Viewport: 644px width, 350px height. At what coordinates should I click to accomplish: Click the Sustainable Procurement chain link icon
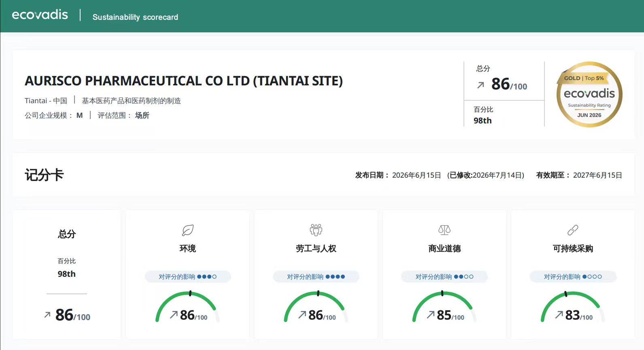573,230
